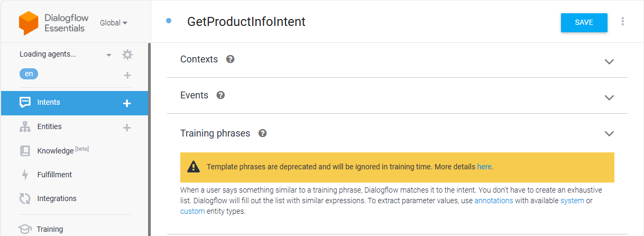Click the GetProductInfoIntent name field

[246, 22]
